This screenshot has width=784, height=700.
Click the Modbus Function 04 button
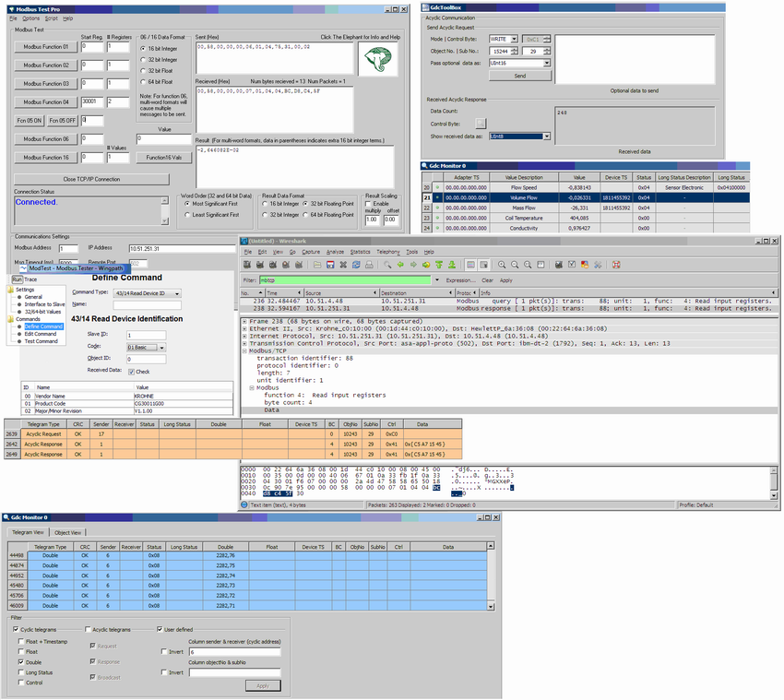click(45, 102)
